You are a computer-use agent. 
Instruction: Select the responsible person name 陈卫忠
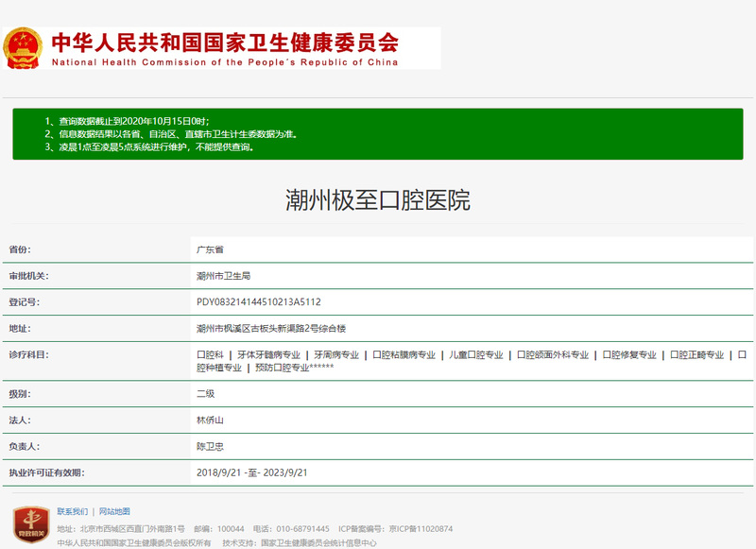coord(210,446)
